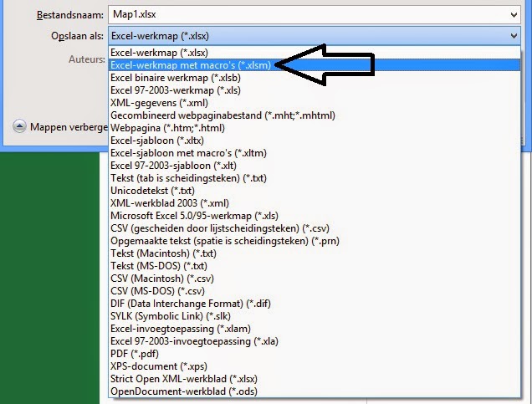Choose CSV (MS-DOS) (*.csv)
This screenshot has height=404, width=532.
coord(315,291)
